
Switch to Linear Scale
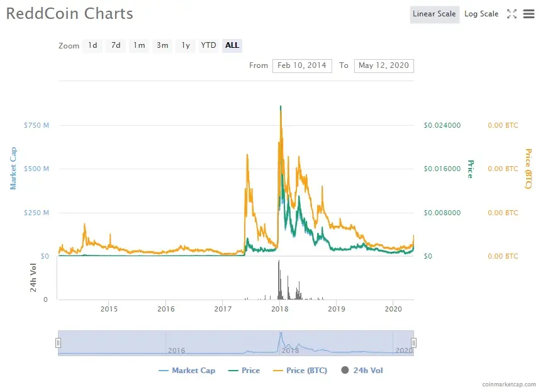[x=434, y=14]
